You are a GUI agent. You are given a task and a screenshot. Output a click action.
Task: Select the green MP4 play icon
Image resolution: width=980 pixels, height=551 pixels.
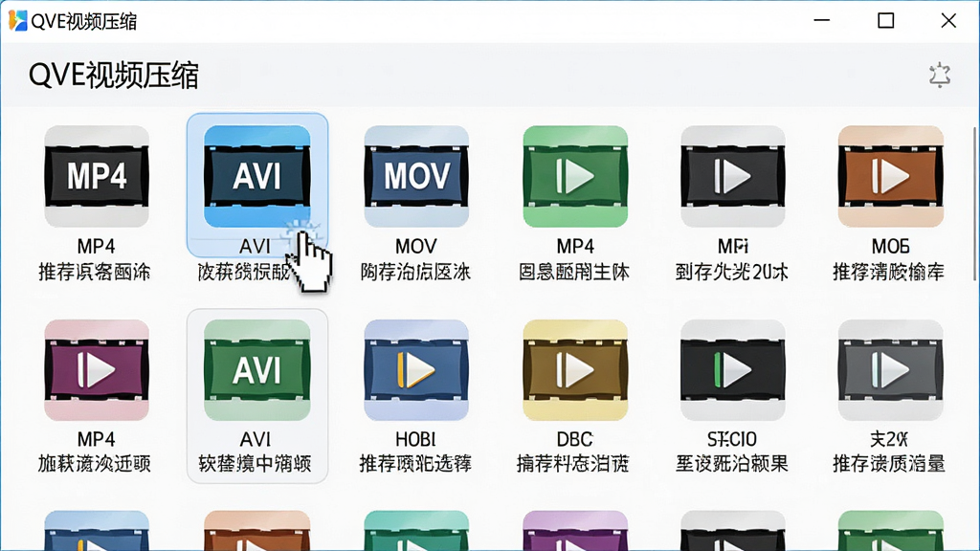575,176
